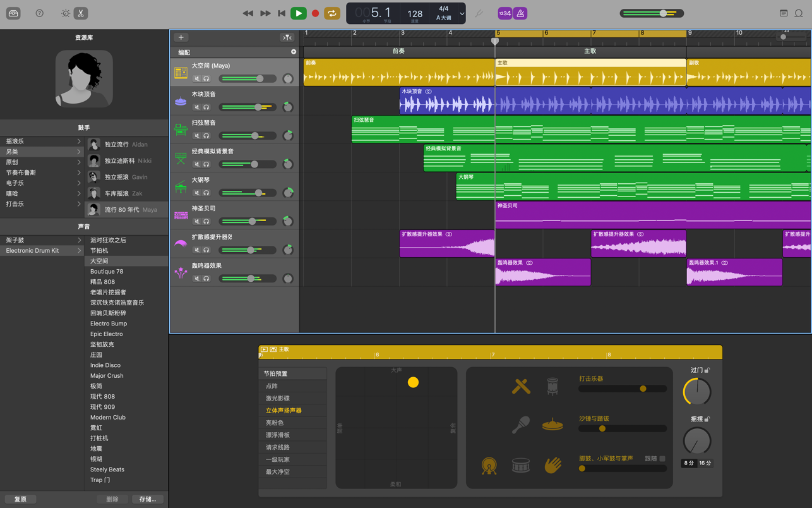Click the add track plus button
Image resolution: width=812 pixels, height=508 pixels.
[x=181, y=37]
